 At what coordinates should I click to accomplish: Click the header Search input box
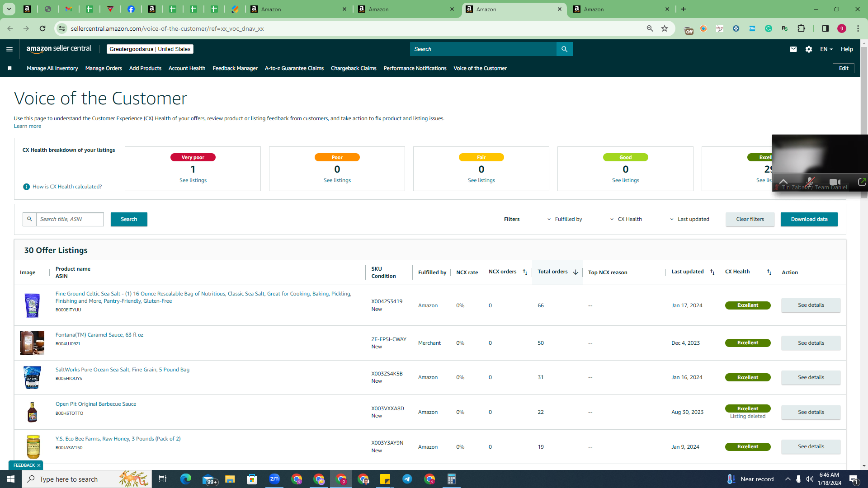(x=483, y=49)
